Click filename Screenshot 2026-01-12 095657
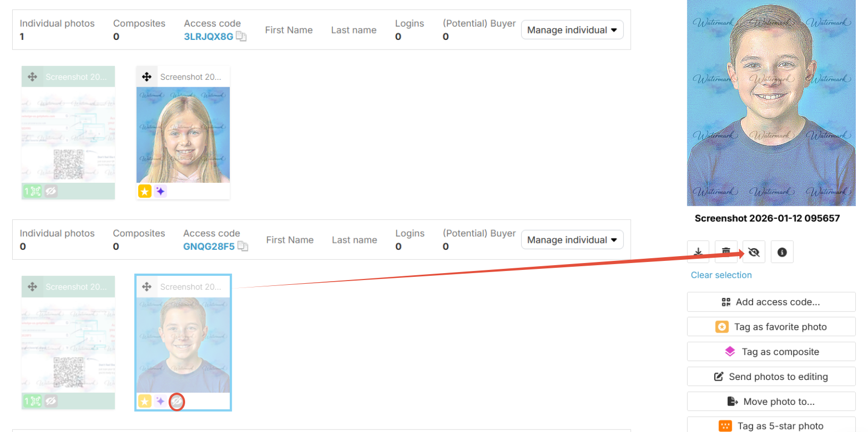Viewport: 868px width, 432px height. (x=767, y=218)
